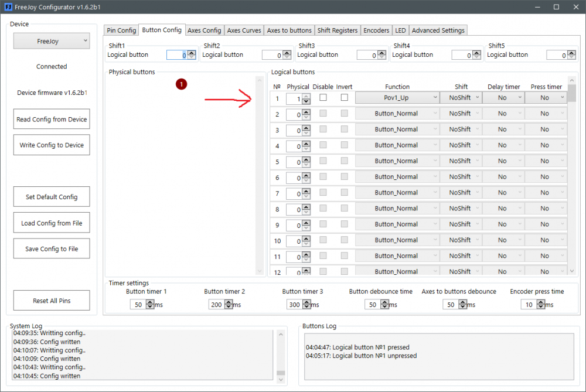Open Delay timer dropdown for row 1
The image size is (586, 392).
tap(503, 98)
